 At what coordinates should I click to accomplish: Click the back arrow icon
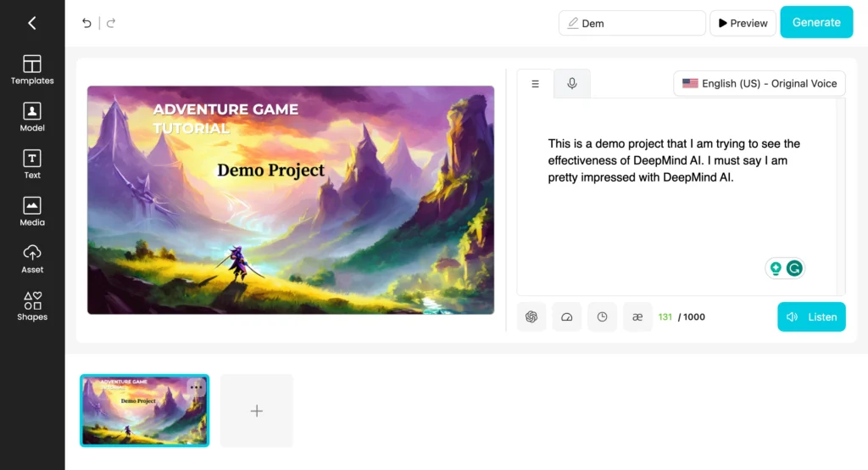tap(32, 23)
